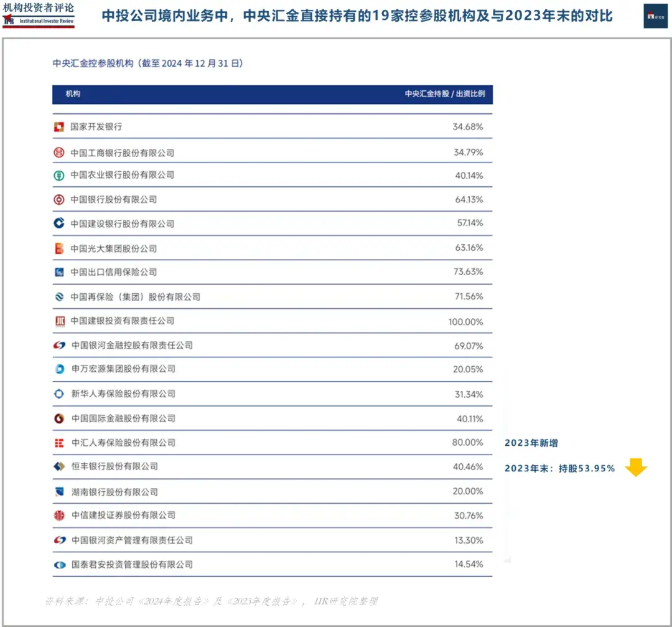Click the 中国光大集团 logo icon
This screenshot has width=672, height=627.
59,248
